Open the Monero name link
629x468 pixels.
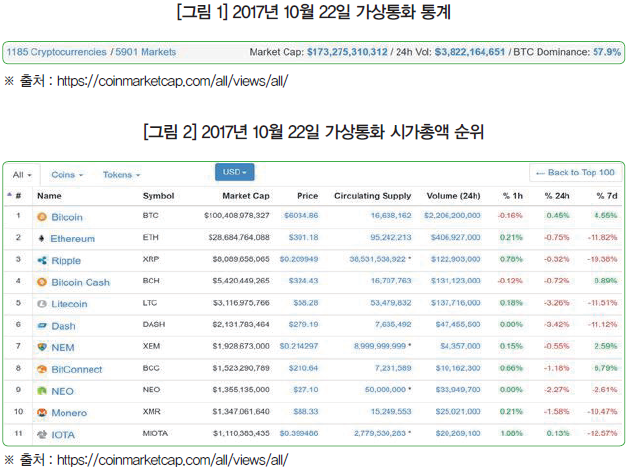point(69,413)
